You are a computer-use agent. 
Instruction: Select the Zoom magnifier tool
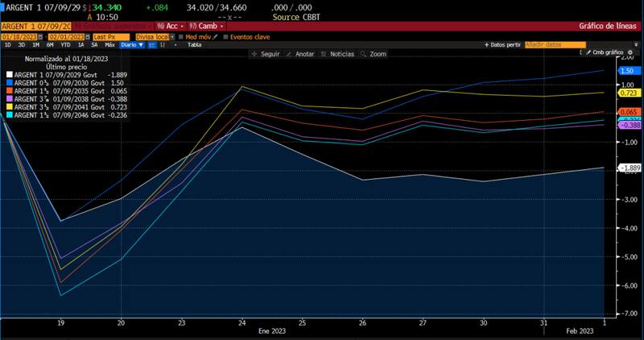374,54
